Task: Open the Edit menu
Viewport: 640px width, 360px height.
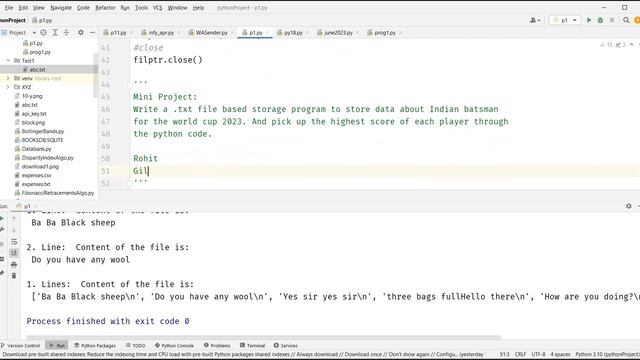Action: click(23, 8)
